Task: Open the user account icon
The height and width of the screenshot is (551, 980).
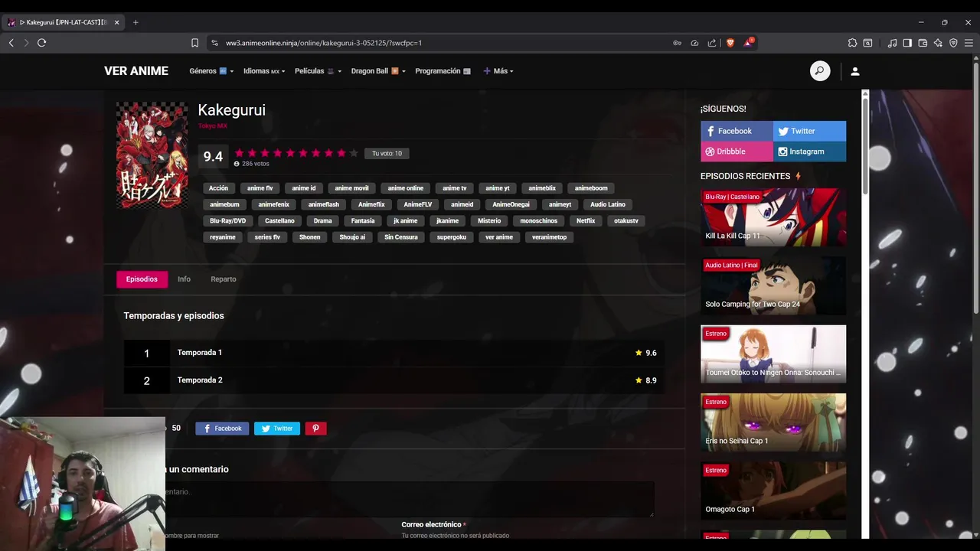Action: pos(855,71)
